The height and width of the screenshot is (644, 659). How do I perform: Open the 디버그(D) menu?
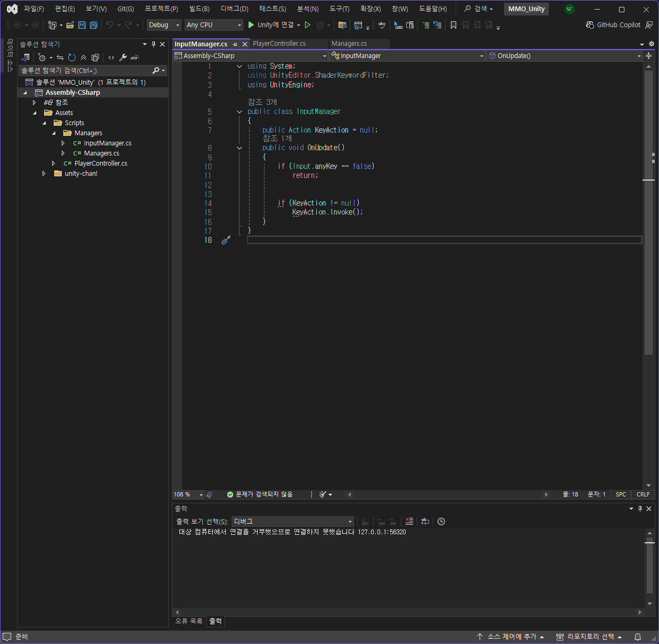(234, 9)
